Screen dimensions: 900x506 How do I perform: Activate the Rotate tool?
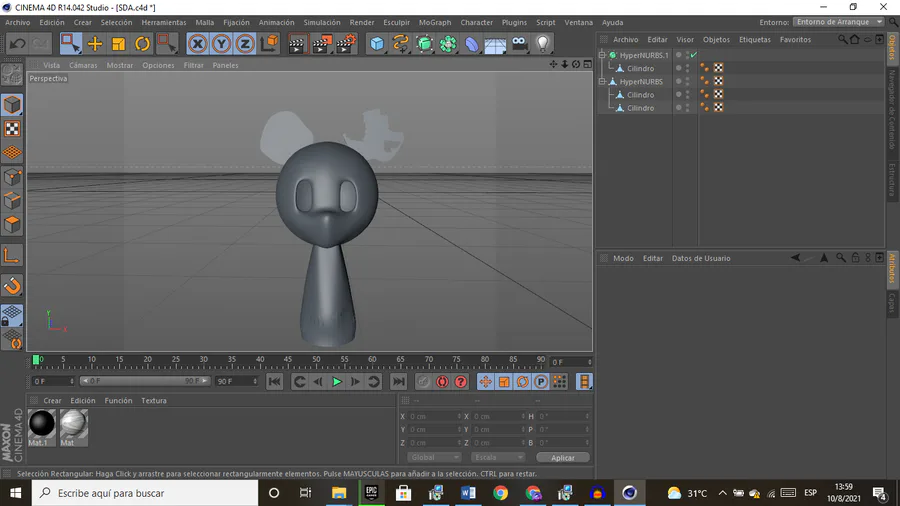click(x=142, y=43)
